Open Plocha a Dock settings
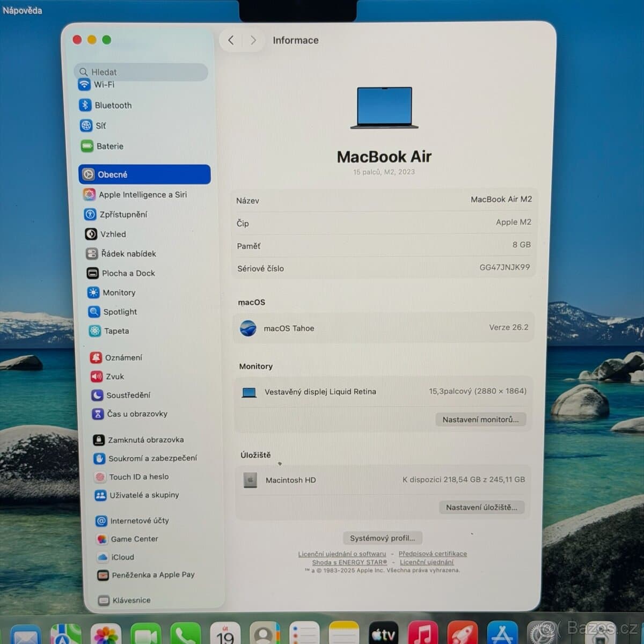 121,273
